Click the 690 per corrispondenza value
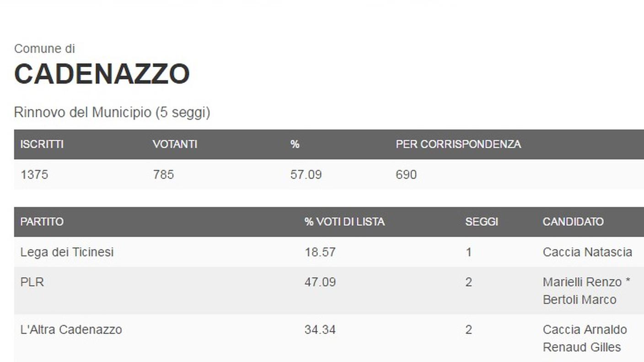 point(406,175)
